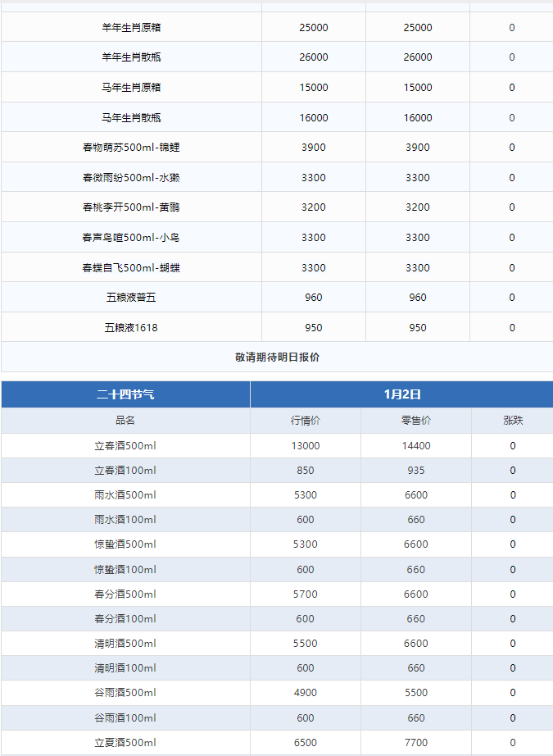
Task: Click the second 950 price of 五粮液1618
Action: [x=418, y=327]
